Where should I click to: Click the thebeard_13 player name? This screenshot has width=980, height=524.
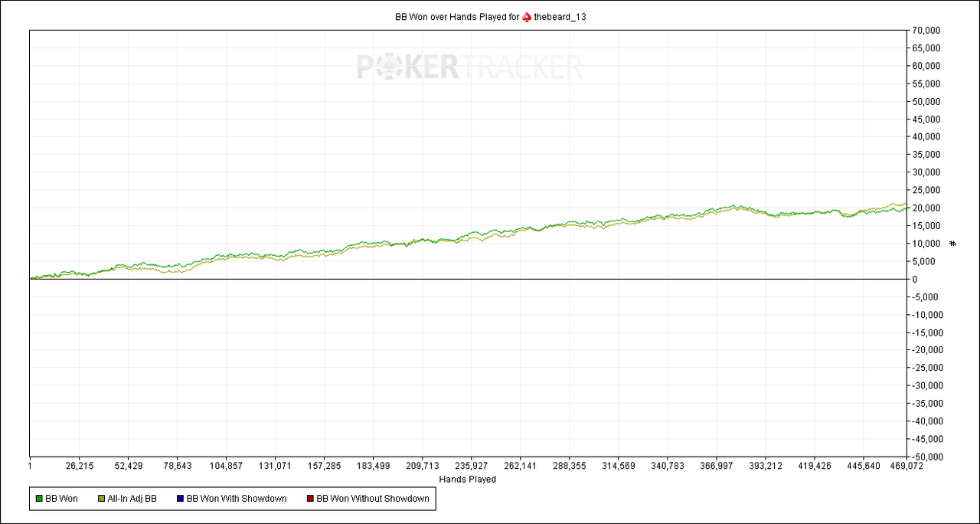[x=560, y=17]
